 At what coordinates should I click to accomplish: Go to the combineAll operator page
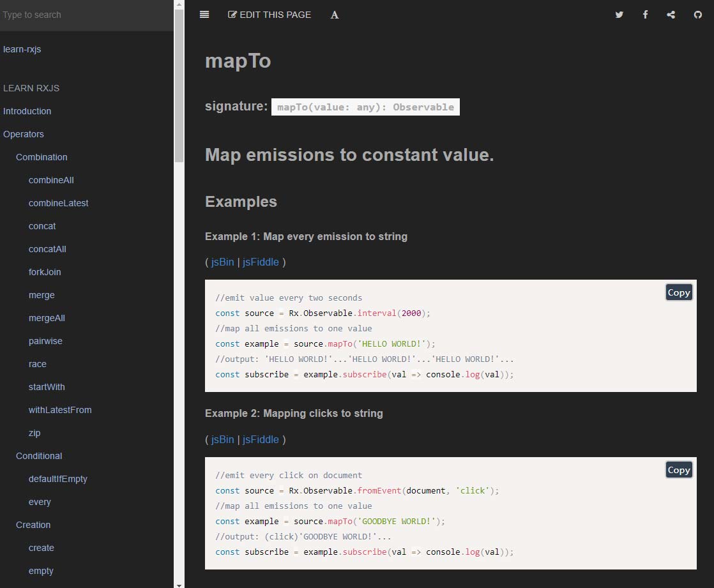tap(51, 180)
